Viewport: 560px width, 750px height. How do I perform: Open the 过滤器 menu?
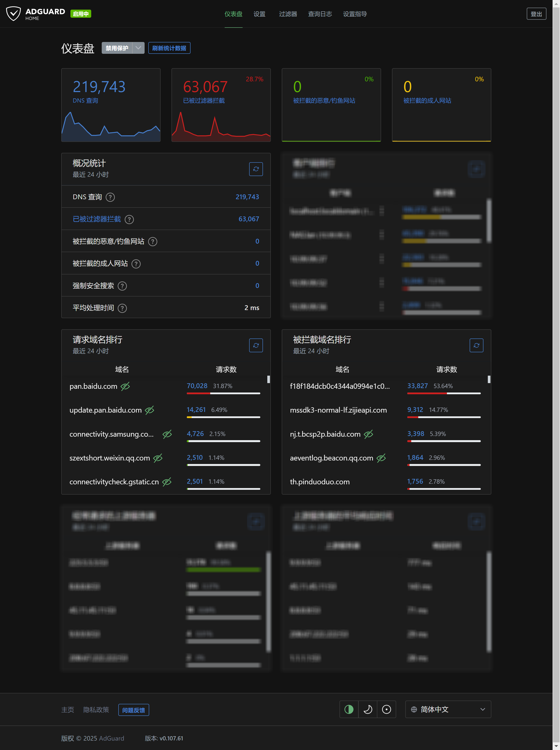point(288,14)
